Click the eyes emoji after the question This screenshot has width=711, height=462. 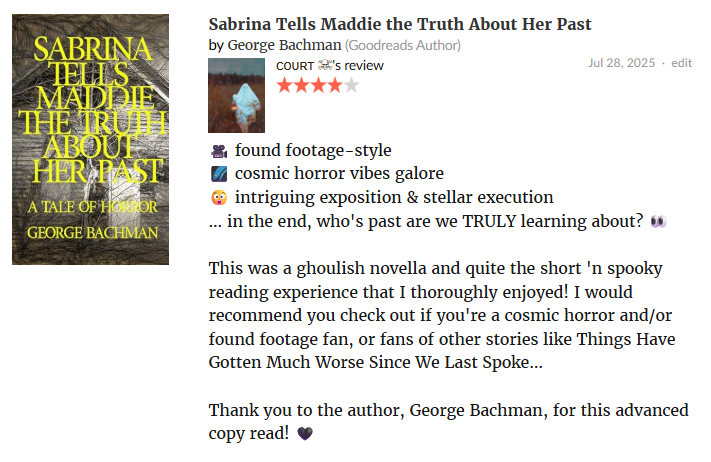(x=658, y=221)
